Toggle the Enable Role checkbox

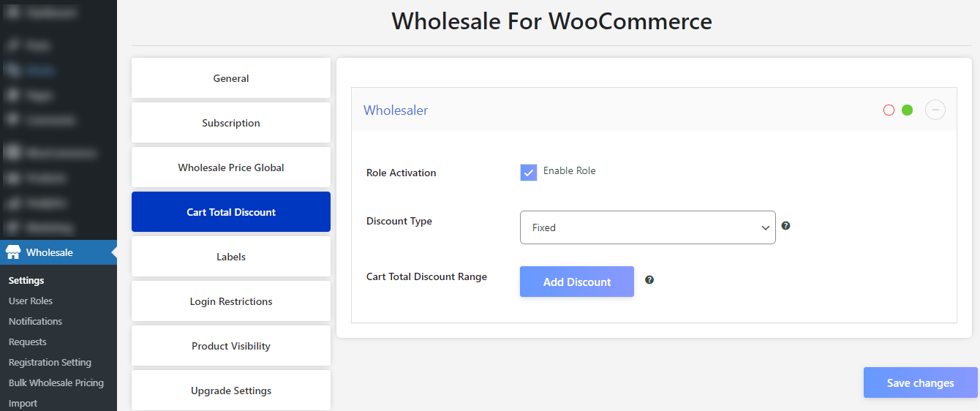(529, 173)
